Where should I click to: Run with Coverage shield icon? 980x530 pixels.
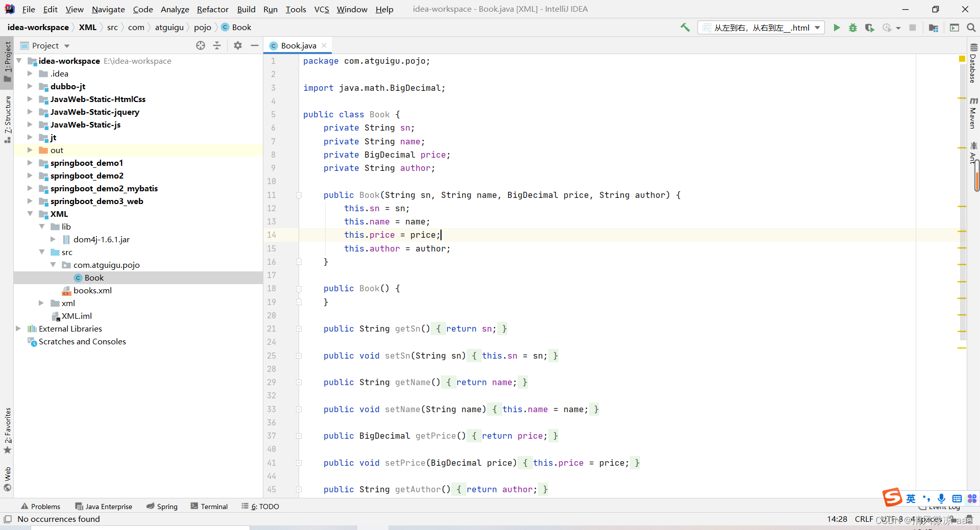870,28
